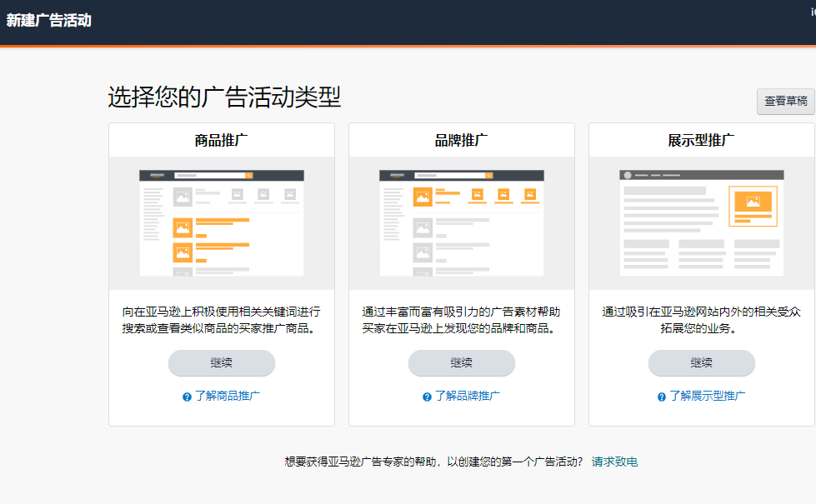816x504 pixels.
Task: Select the 商品推广 card heading
Action: pos(222,140)
